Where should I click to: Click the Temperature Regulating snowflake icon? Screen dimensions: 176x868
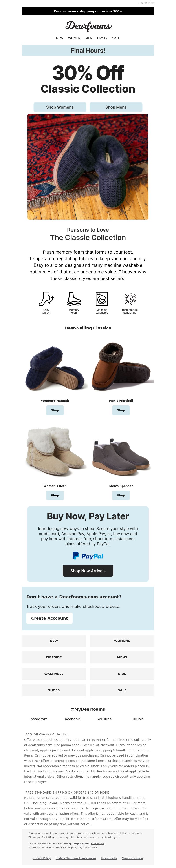coord(130,299)
